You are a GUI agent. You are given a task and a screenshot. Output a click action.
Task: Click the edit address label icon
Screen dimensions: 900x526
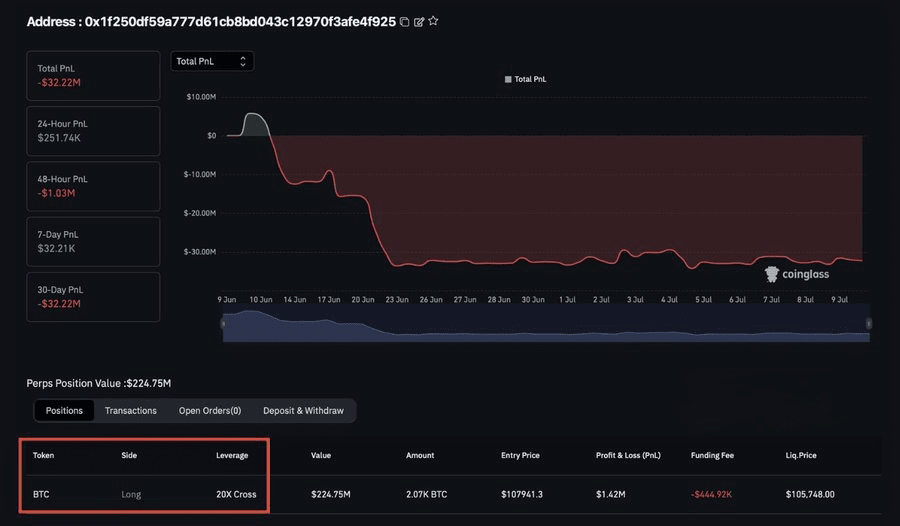click(419, 22)
